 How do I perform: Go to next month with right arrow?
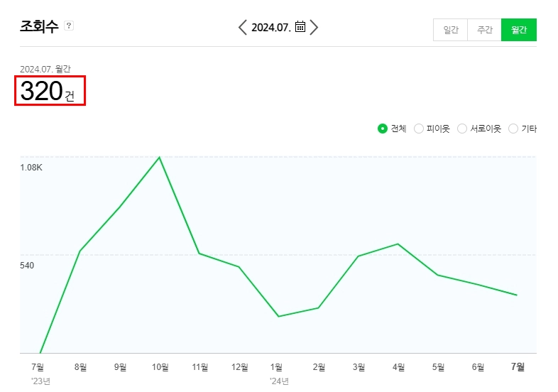pyautogui.click(x=314, y=28)
